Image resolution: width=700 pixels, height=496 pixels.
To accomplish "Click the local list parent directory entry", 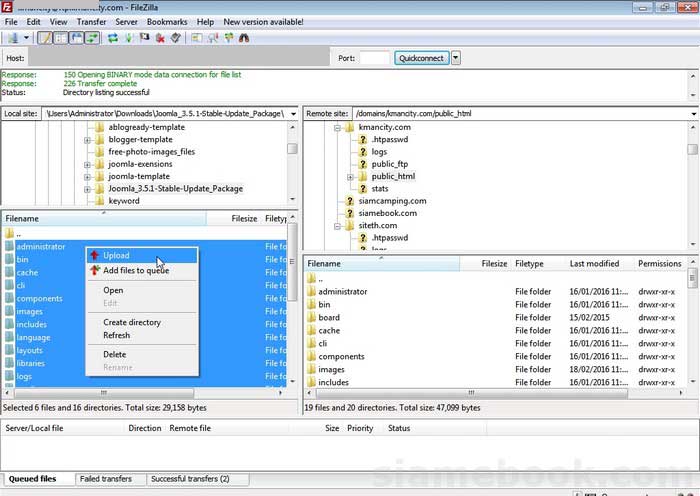I will [x=143, y=233].
